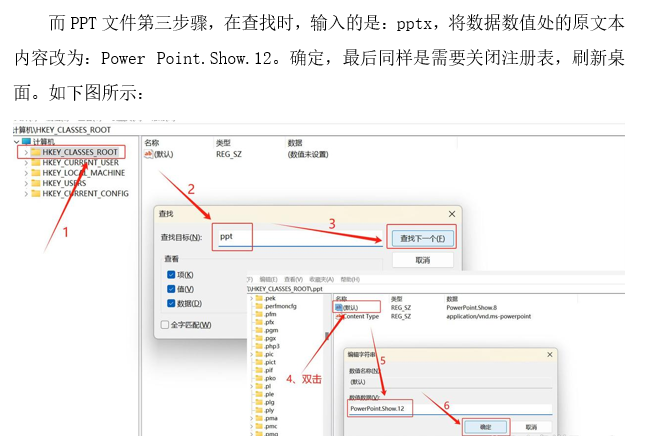Expand the HKEY_USERS key chevron
Viewport: 648px width, 436px height.
click(26, 183)
